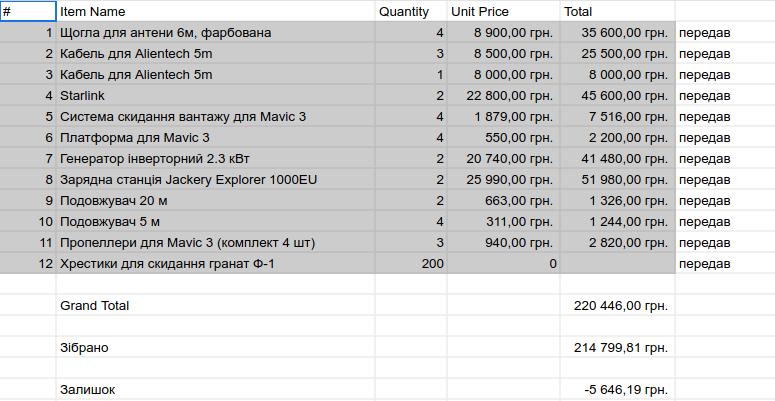Click the Генератор інверторний 2.3 кВт cell

(215, 159)
